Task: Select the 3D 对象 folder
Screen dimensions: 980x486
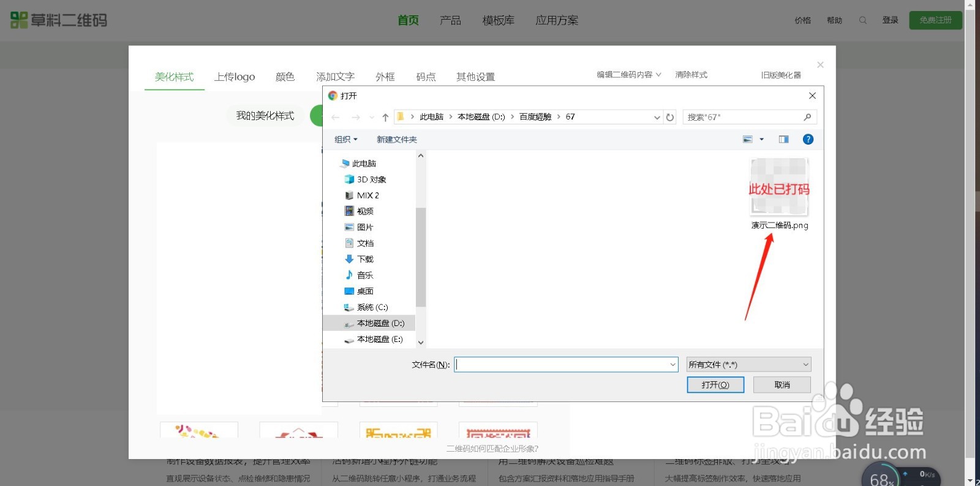Action: [371, 180]
